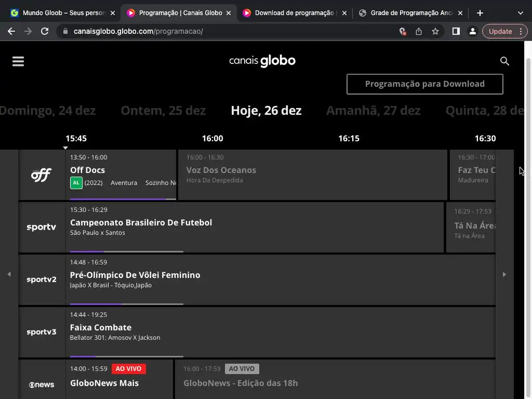The height and width of the screenshot is (399, 532).
Task: Toggle the browser side panel
Action: (456, 32)
